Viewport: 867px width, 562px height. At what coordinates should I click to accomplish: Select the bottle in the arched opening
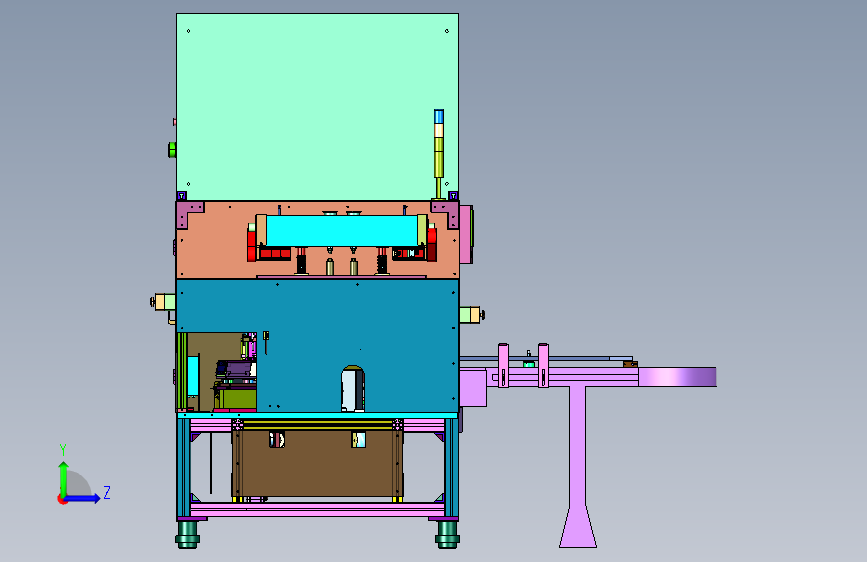point(353,389)
